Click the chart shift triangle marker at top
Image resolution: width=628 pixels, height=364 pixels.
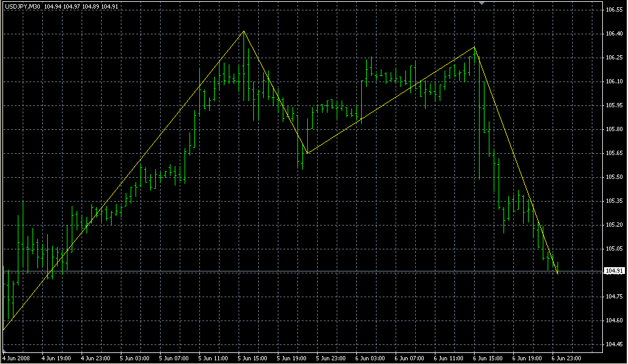click(x=482, y=3)
